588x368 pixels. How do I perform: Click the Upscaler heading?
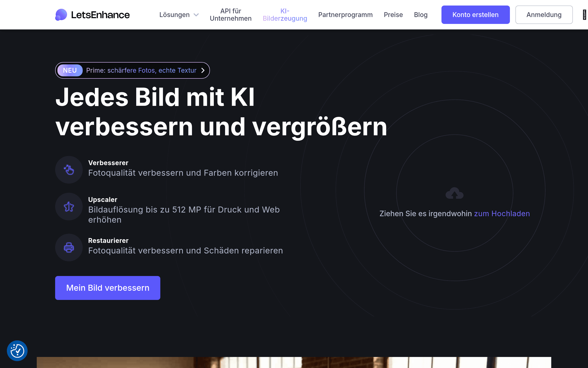click(102, 200)
